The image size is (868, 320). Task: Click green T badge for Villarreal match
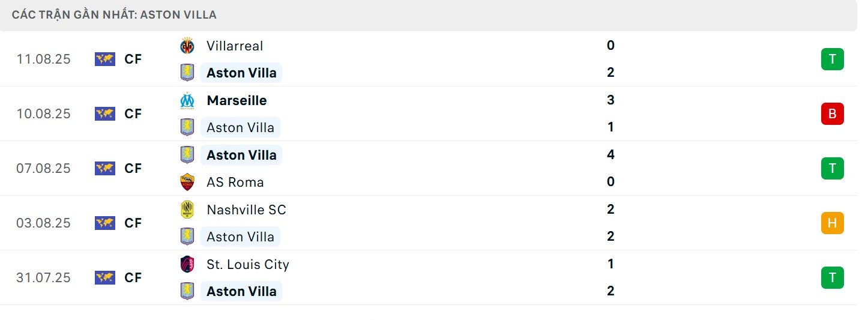tap(832, 59)
